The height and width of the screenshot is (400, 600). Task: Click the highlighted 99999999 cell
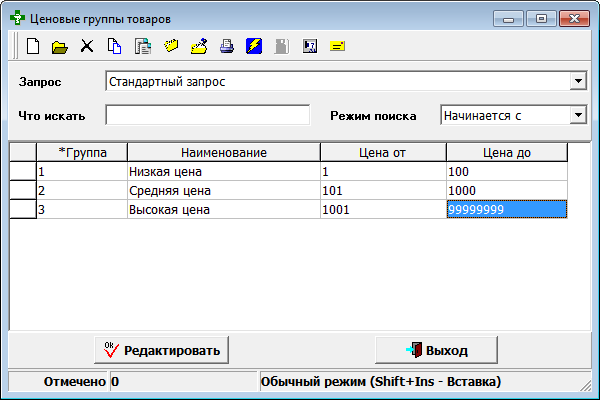click(x=507, y=209)
